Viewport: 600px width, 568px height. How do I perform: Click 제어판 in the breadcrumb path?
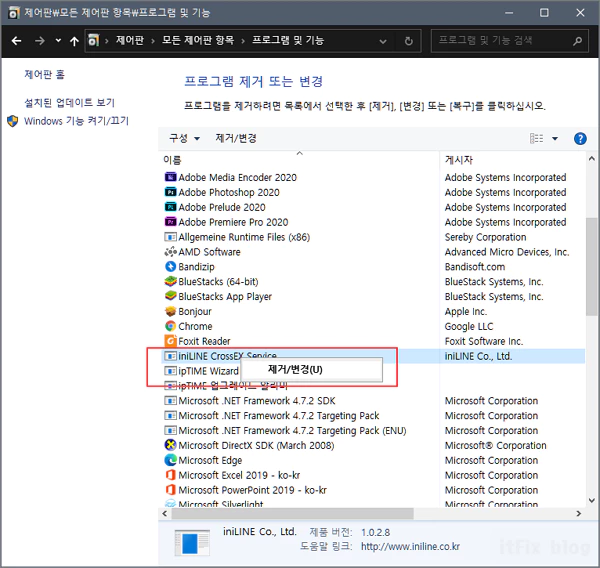[x=130, y=40]
